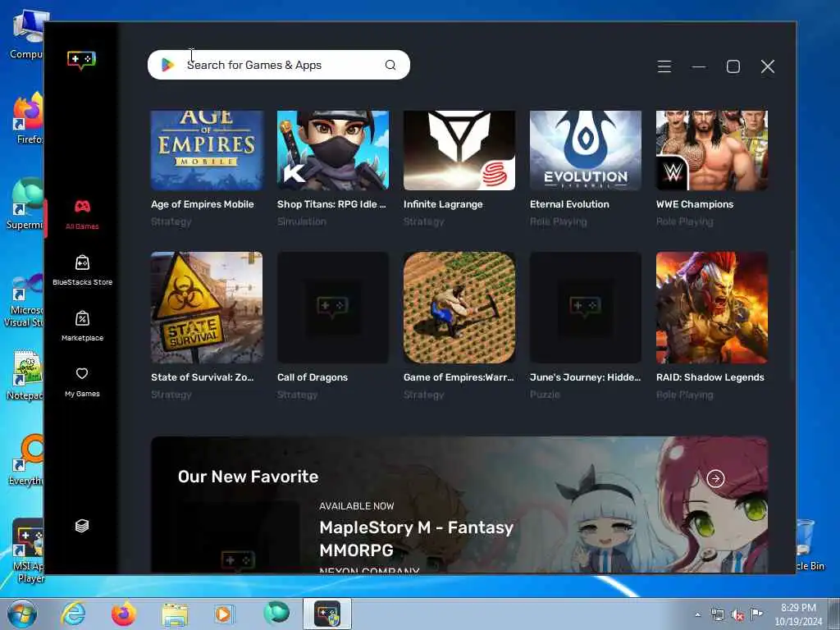
Task: Open Windows Media Player from the taskbar
Action: (225, 614)
